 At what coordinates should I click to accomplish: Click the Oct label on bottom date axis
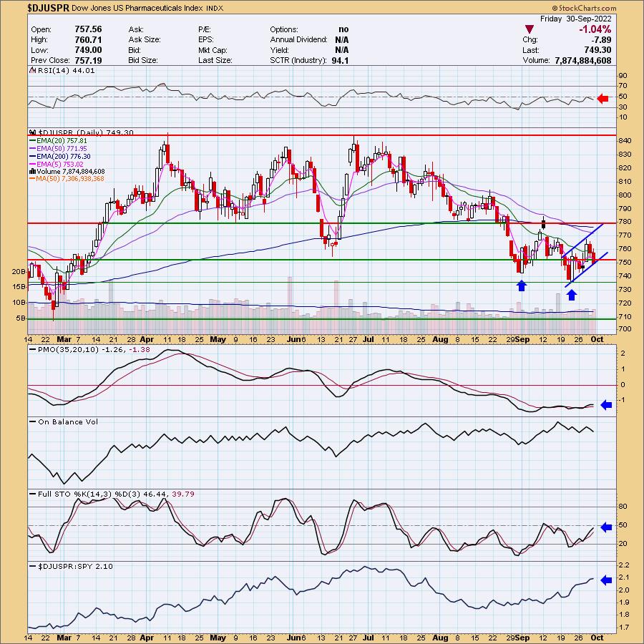(597, 638)
